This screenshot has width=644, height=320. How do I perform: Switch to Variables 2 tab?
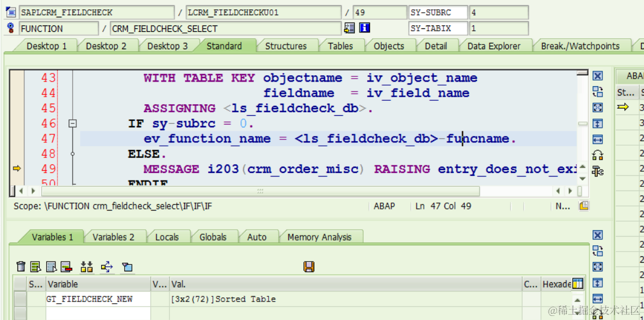[x=113, y=237]
